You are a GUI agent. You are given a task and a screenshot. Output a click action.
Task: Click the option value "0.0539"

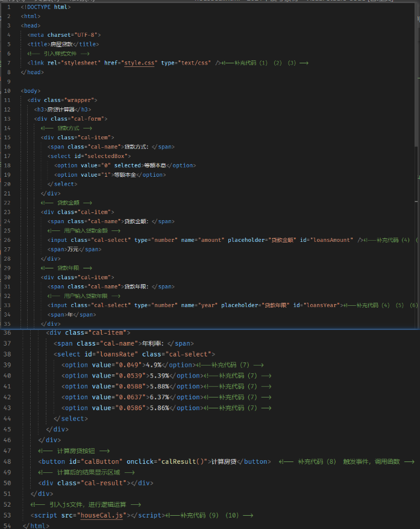pos(131,376)
